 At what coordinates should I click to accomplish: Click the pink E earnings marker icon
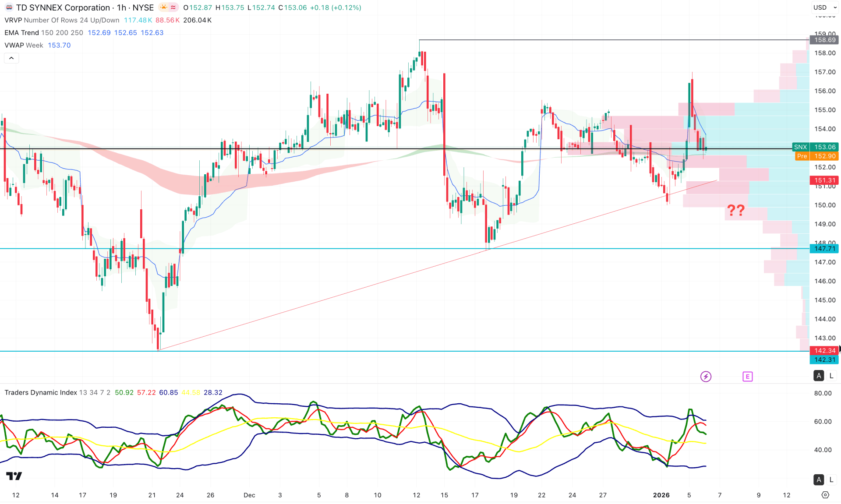(x=749, y=376)
